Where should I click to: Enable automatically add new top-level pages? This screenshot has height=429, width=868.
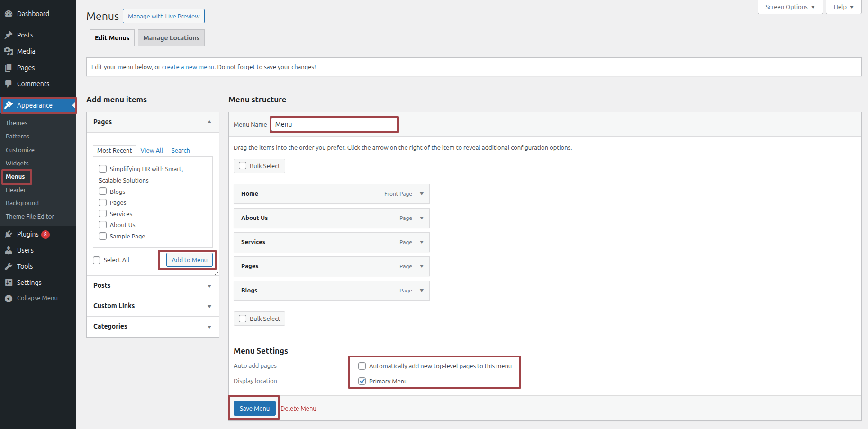[362, 366]
